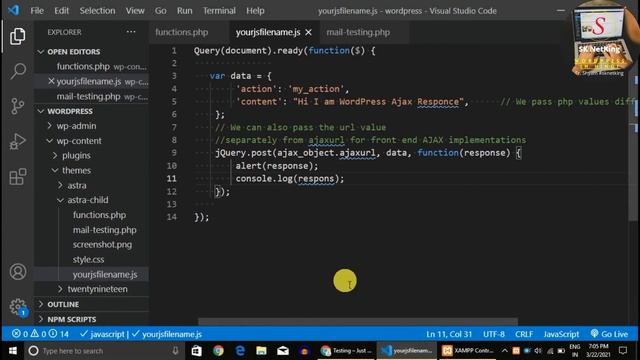
Task: Open the Manage gear icon
Action: click(x=18, y=307)
